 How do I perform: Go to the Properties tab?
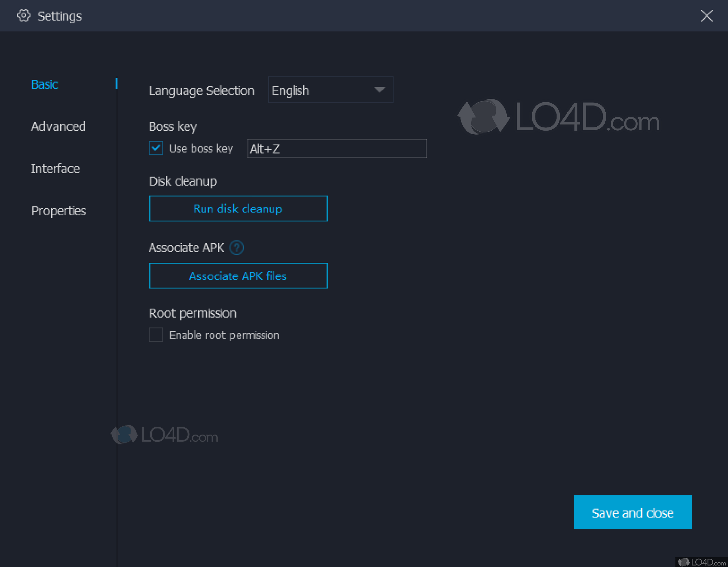click(58, 211)
